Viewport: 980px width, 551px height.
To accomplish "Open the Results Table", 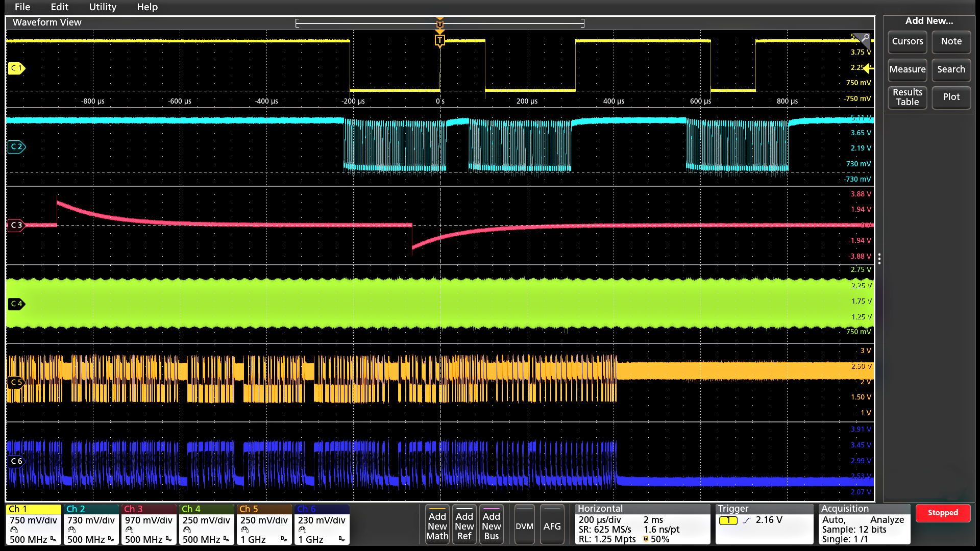I will click(907, 97).
